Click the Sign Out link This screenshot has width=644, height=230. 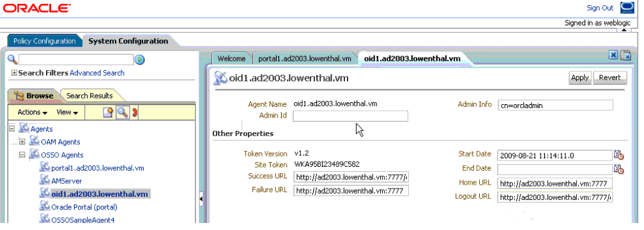click(600, 8)
